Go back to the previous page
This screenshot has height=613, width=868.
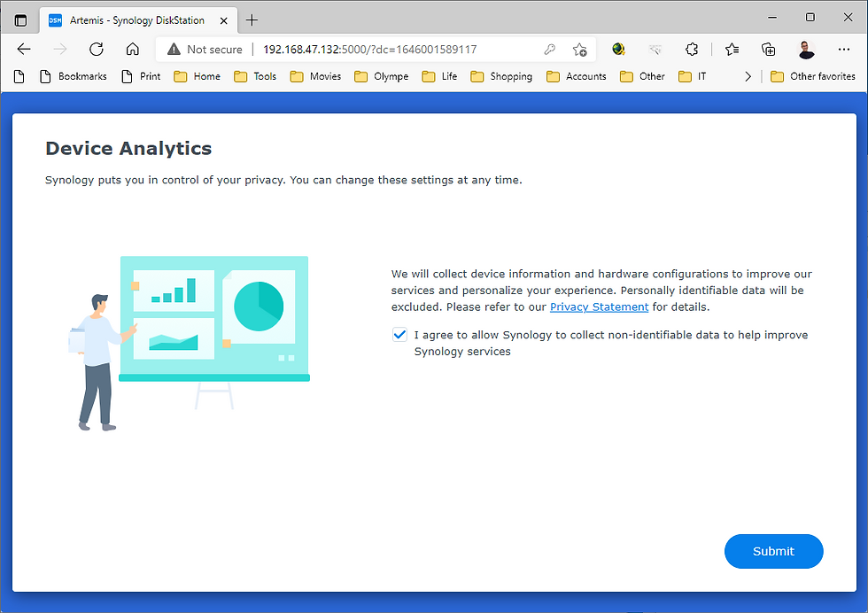click(24, 50)
